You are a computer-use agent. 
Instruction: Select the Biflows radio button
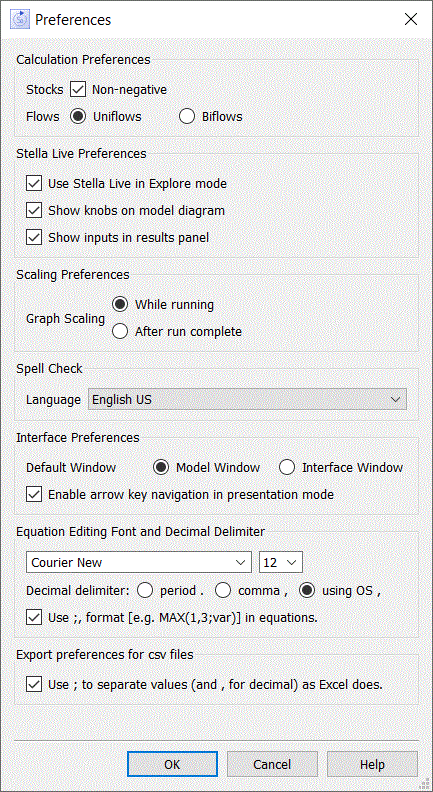tap(187, 117)
